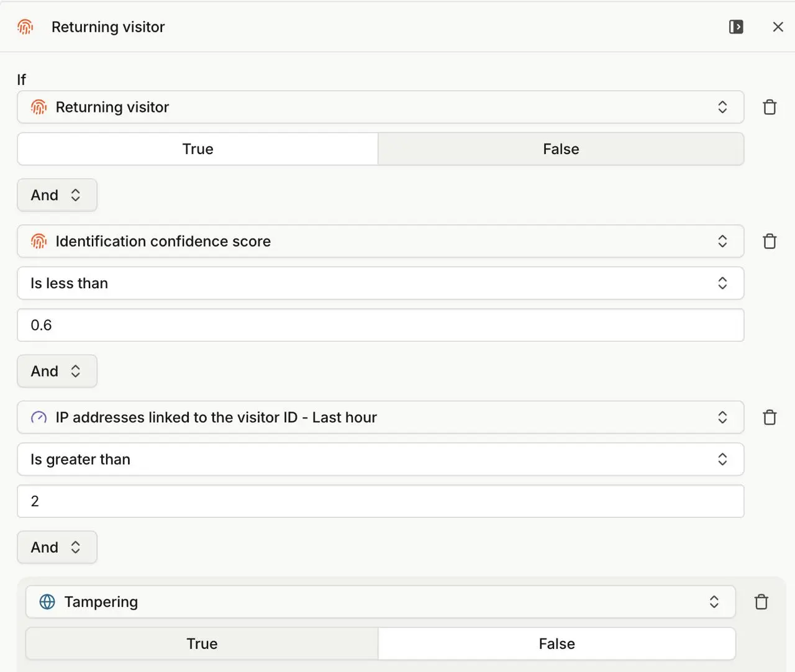The height and width of the screenshot is (672, 795).
Task: Click the 0.6 value input field
Action: pos(380,325)
